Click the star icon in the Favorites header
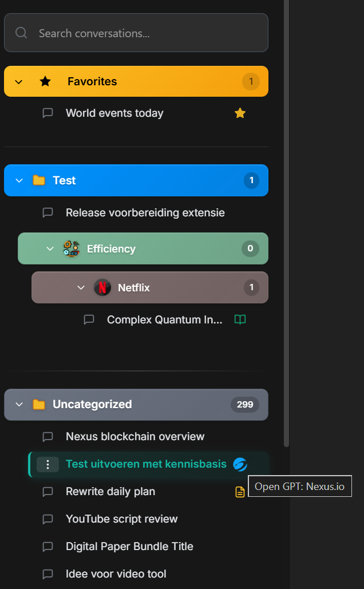This screenshot has width=364, height=589. 45,81
